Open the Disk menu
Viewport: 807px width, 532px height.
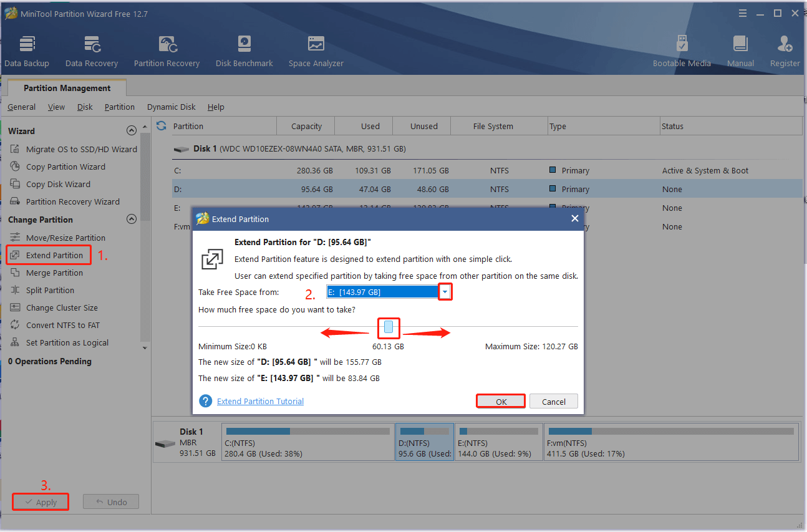85,107
